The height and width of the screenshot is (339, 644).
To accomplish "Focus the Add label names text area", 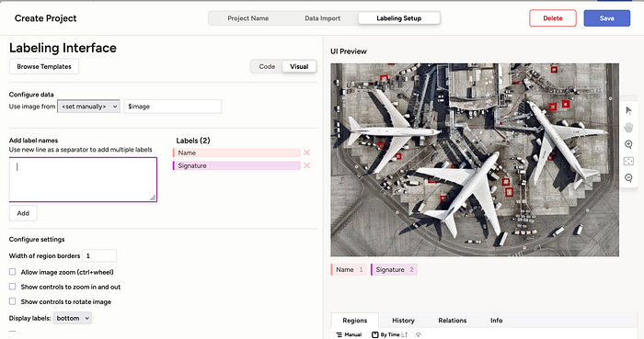I will coord(83,179).
